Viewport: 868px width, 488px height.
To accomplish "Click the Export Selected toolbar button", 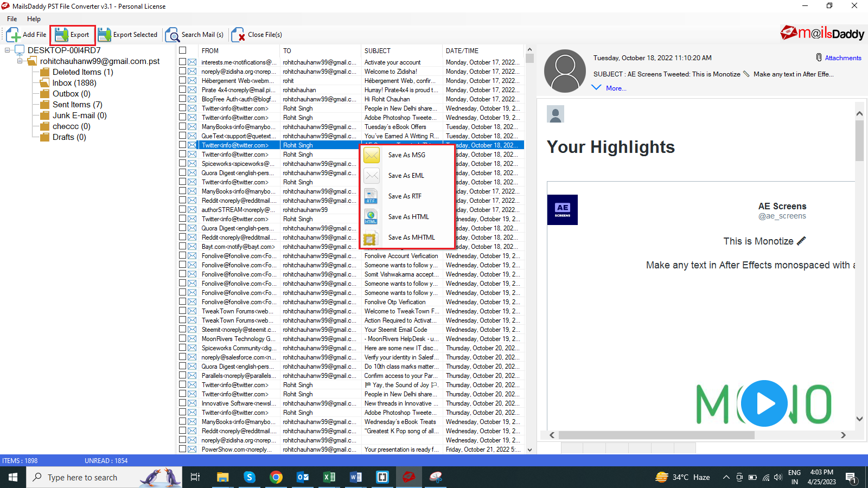I will 127,35.
